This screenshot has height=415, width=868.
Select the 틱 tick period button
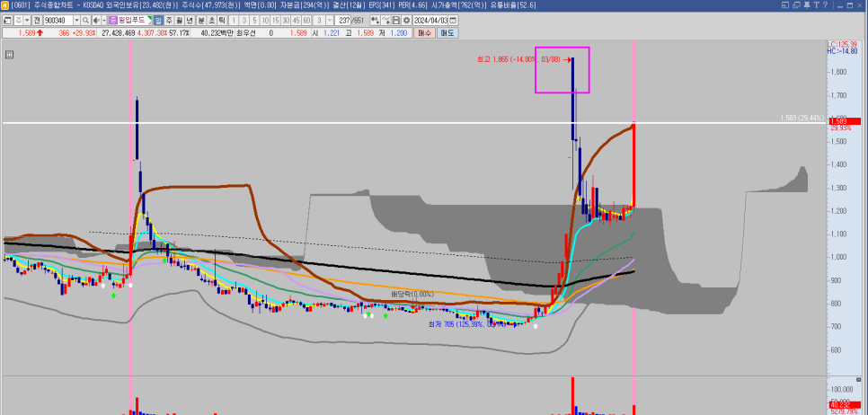tap(222, 20)
